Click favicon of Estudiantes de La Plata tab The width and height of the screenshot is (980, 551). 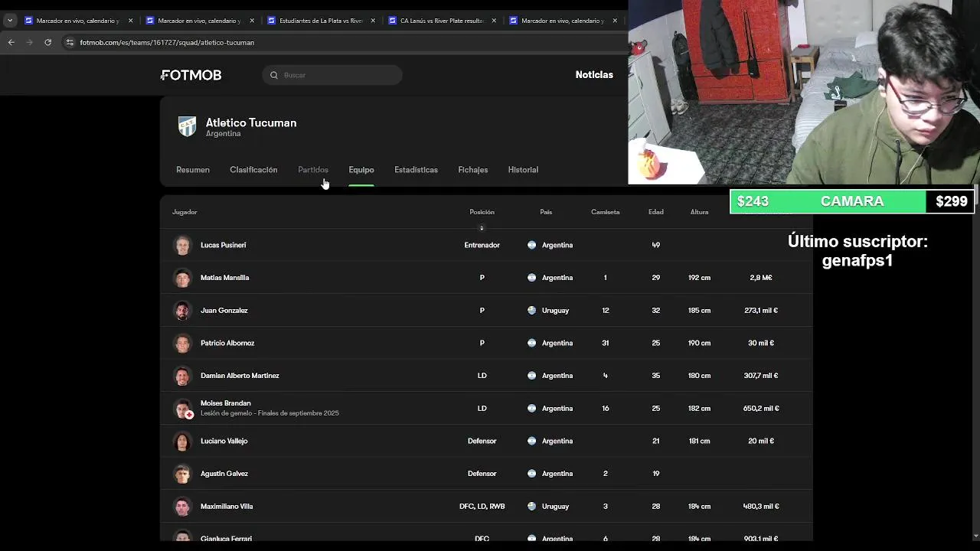271,21
